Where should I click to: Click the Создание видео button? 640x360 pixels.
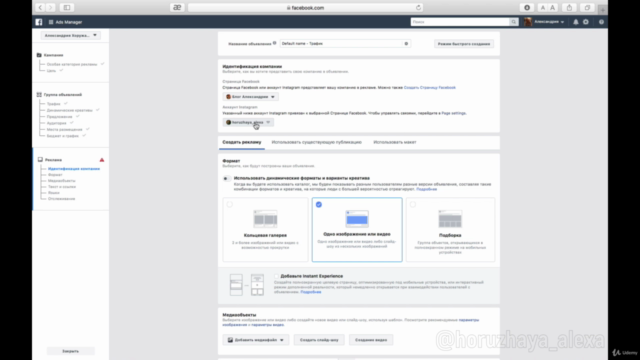371,340
